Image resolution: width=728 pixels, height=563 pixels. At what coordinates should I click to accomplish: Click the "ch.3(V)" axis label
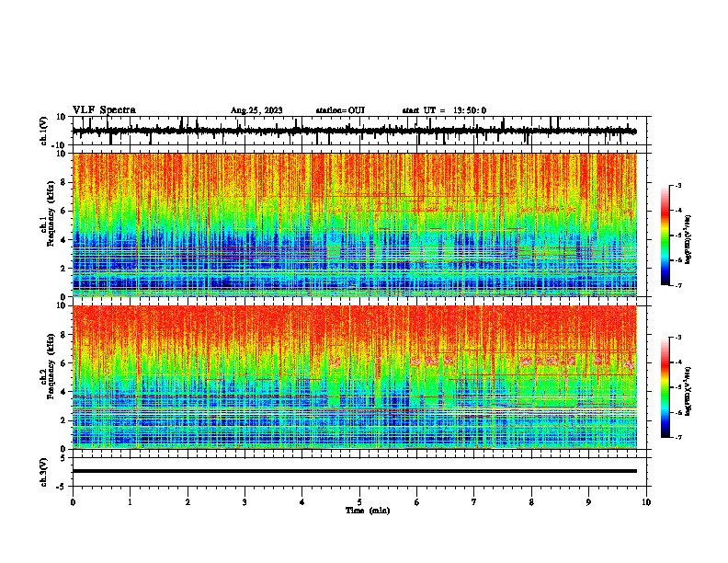coord(43,473)
